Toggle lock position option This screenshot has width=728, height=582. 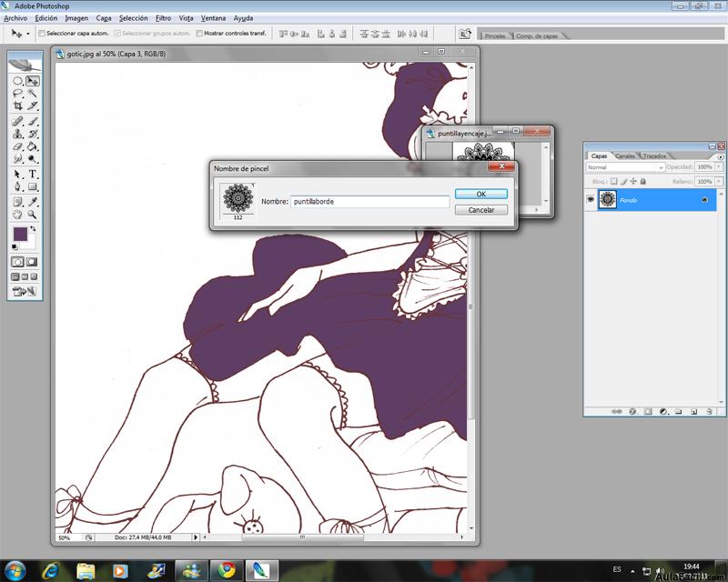point(633,182)
